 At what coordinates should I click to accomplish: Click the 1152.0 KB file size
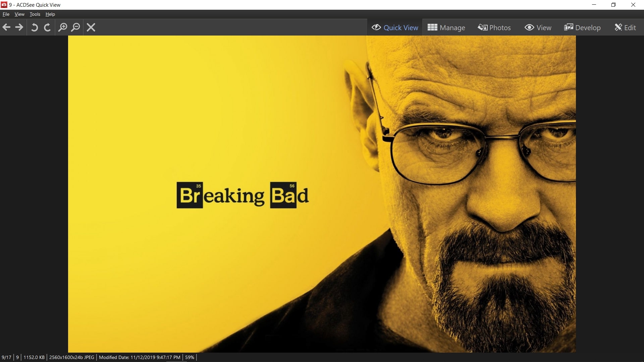pyautogui.click(x=34, y=357)
